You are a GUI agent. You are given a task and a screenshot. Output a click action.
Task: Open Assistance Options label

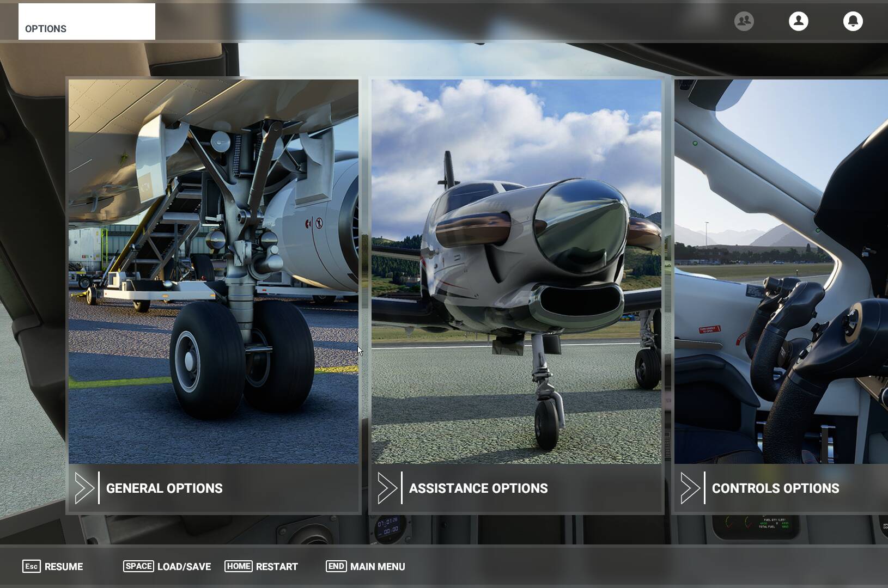[x=478, y=488]
